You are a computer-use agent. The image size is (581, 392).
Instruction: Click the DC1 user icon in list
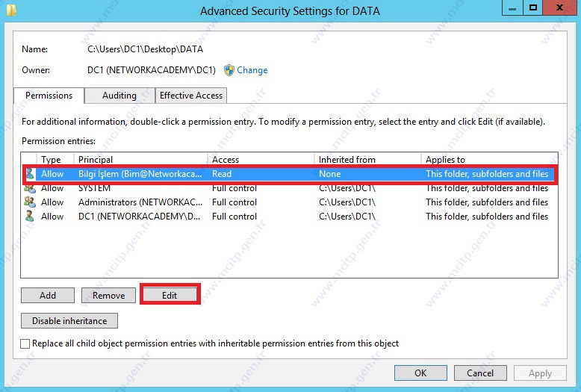click(x=30, y=216)
